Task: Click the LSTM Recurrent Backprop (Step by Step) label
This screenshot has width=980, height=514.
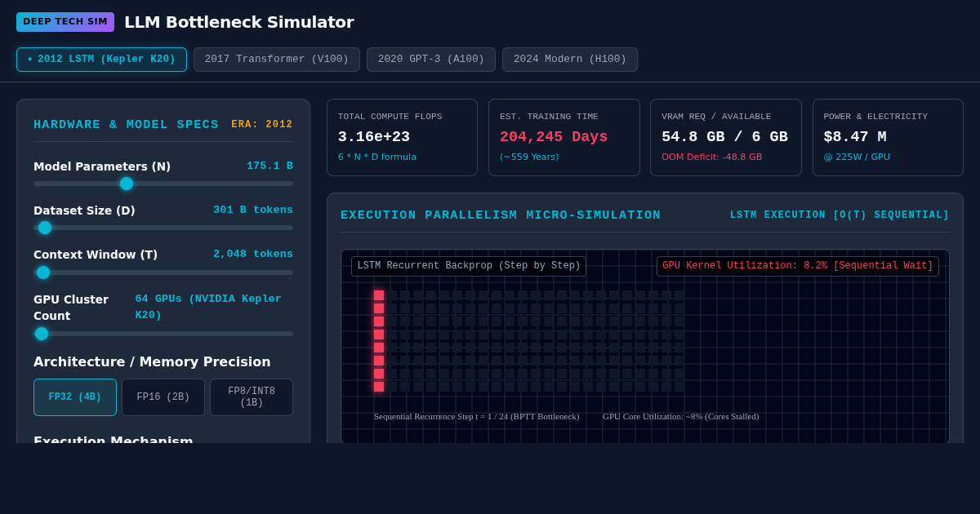Action: (469, 266)
